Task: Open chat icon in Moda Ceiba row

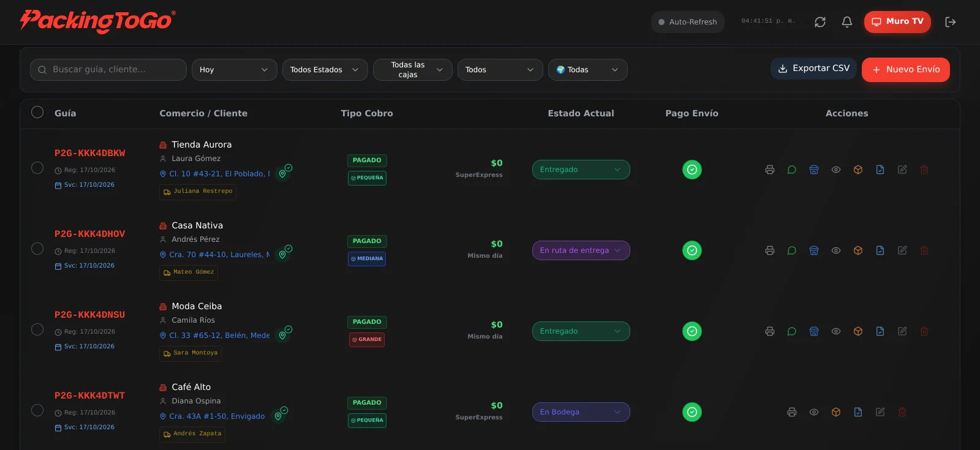Action: click(792, 331)
